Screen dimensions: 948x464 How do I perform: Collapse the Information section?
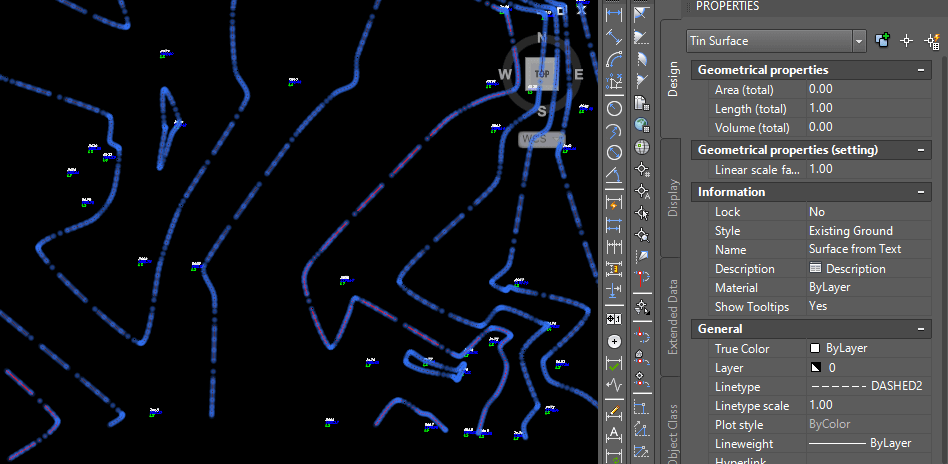point(921,192)
